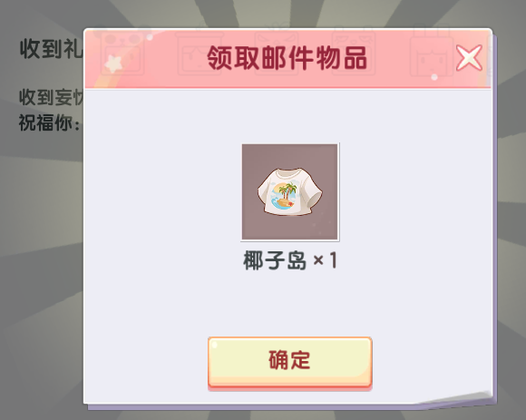Click the white sparkle dot below bunny icon
Viewport: 526px width, 420px height.
click(x=434, y=77)
